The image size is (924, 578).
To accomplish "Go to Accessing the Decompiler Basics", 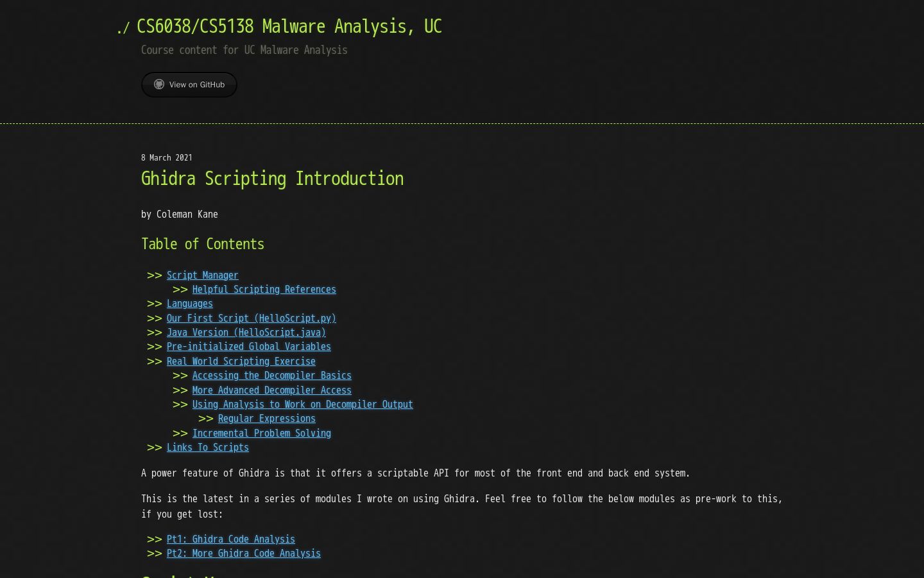I will 272,376.
